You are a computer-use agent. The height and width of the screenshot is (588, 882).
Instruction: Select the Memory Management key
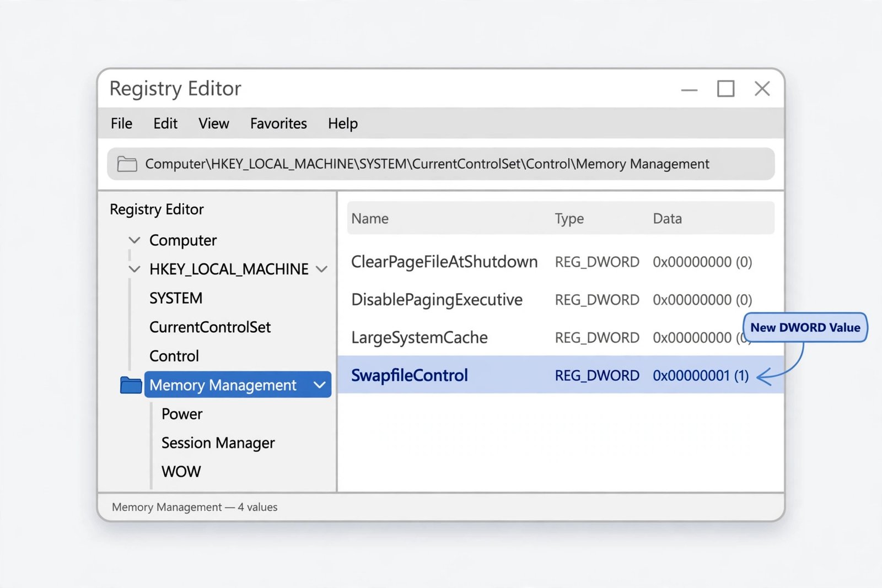point(238,385)
